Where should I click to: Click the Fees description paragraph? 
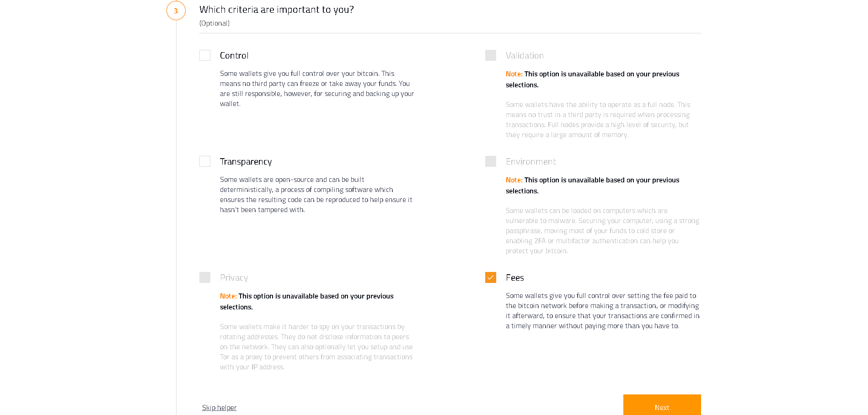(x=602, y=310)
